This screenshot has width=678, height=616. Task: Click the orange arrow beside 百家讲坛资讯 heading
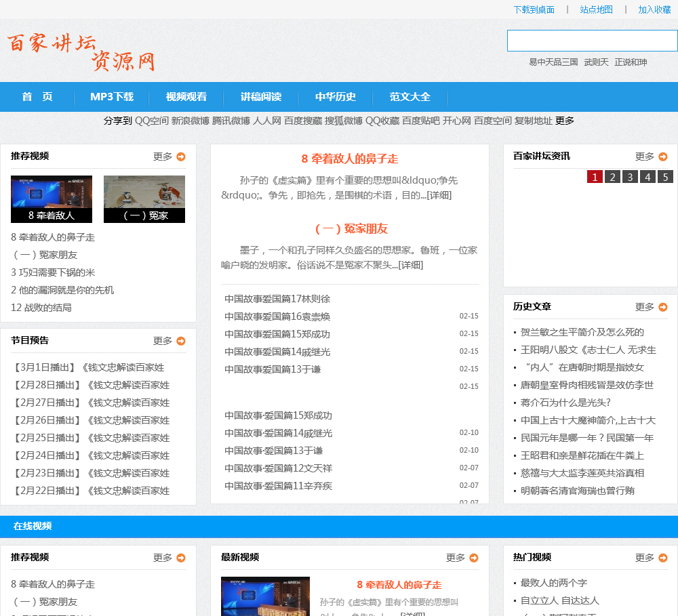pos(663,157)
